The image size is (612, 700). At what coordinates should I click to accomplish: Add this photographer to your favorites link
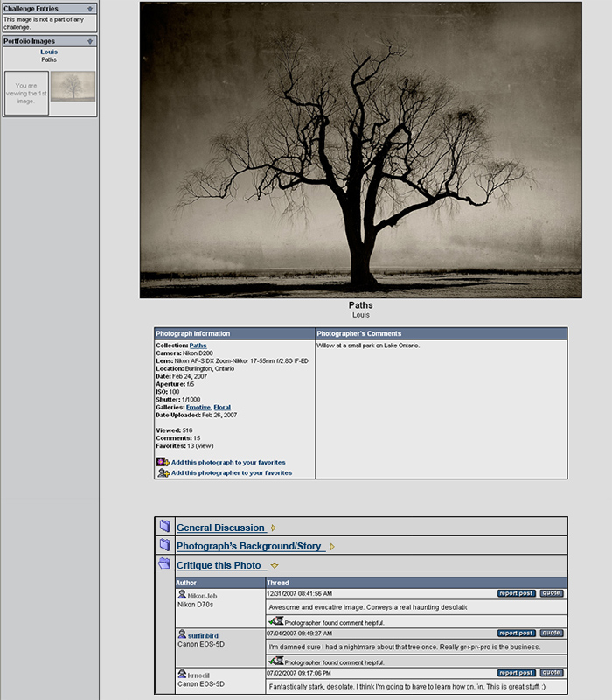click(x=232, y=472)
